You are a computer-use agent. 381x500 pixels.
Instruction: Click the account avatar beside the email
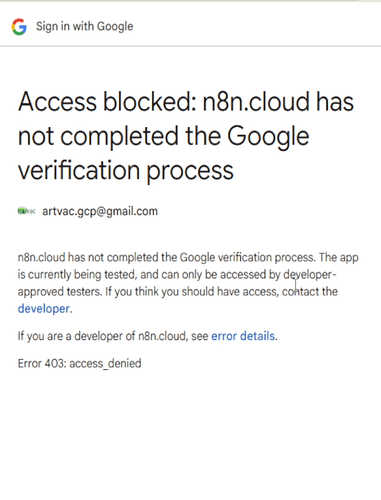pos(26,211)
